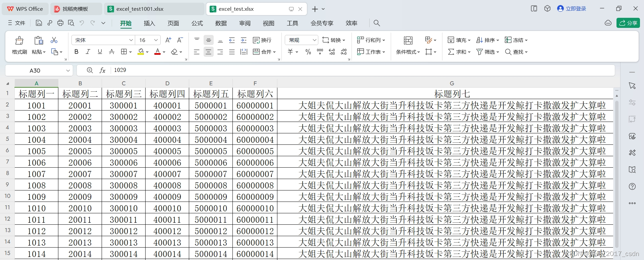Decrease decimal places
This screenshot has width=644, height=260.
tap(344, 52)
